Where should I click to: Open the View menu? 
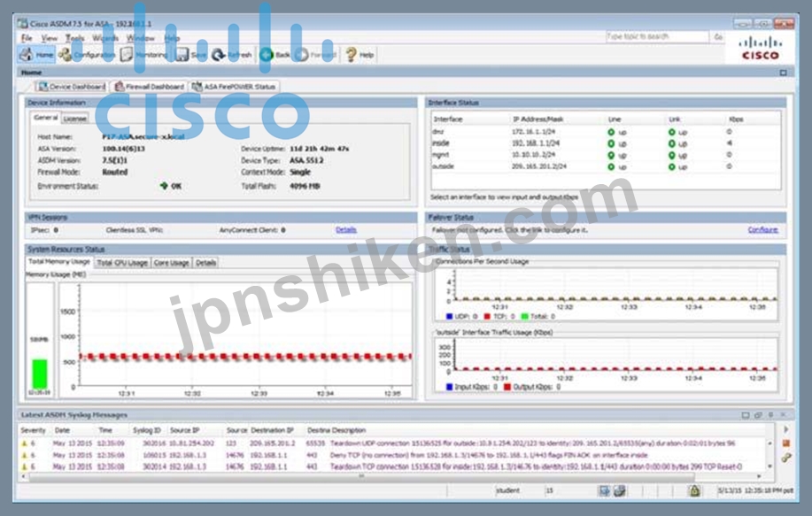[x=50, y=38]
